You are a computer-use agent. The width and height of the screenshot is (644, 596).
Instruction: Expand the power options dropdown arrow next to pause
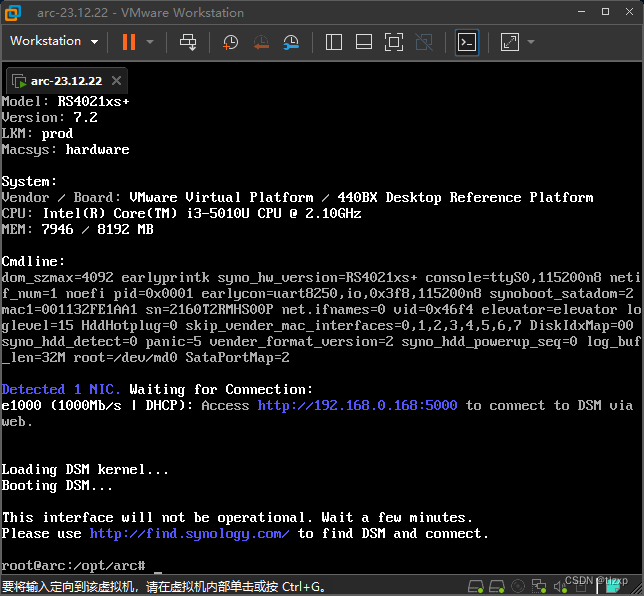(x=150, y=42)
